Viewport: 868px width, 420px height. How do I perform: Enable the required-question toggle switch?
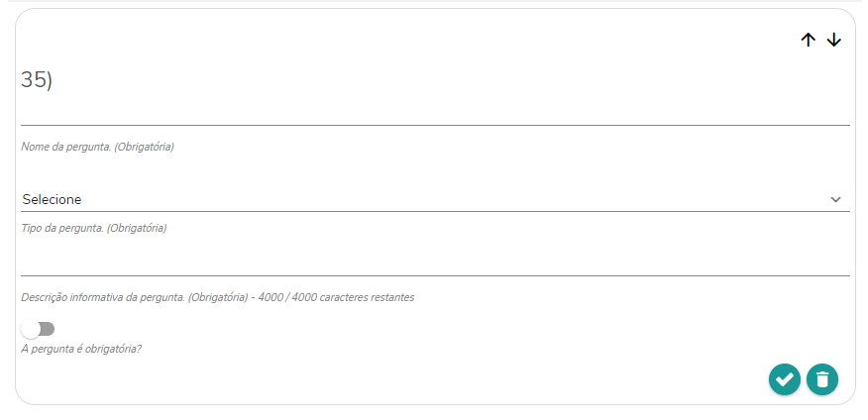39,329
